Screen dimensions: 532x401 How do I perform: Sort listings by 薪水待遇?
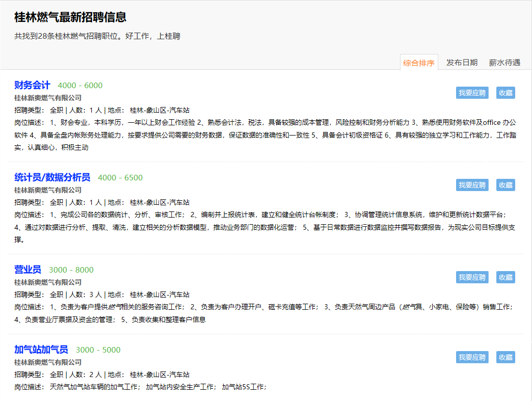(504, 63)
